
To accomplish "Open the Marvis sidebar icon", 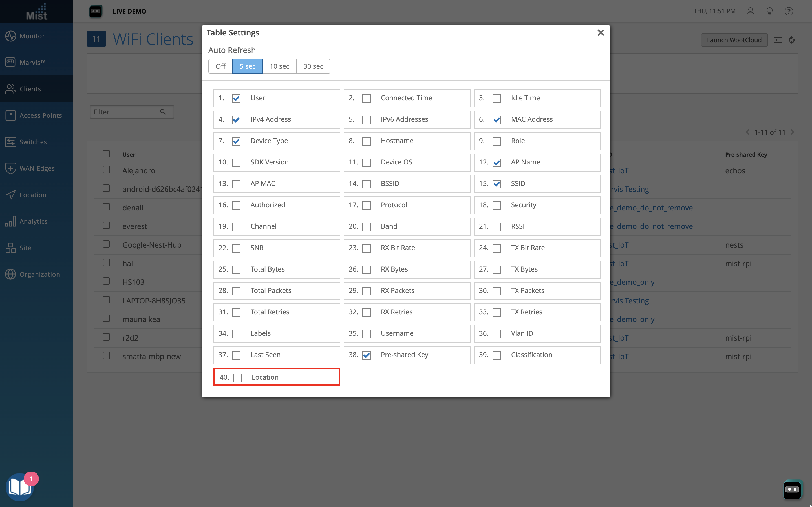I will (x=10, y=62).
